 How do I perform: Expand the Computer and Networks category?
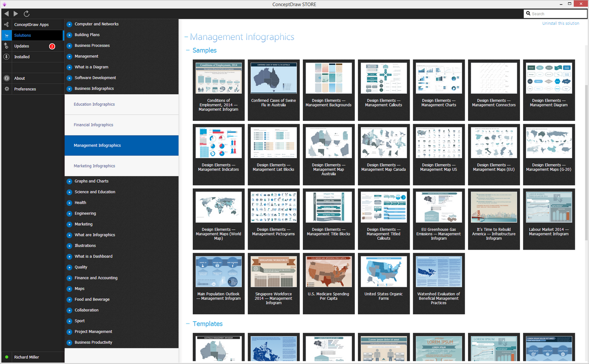(69, 24)
